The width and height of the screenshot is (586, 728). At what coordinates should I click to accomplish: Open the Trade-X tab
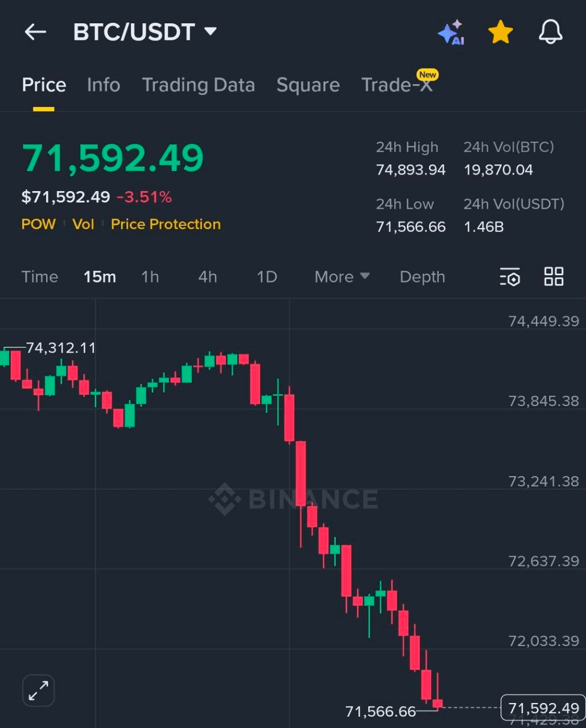coord(397,85)
